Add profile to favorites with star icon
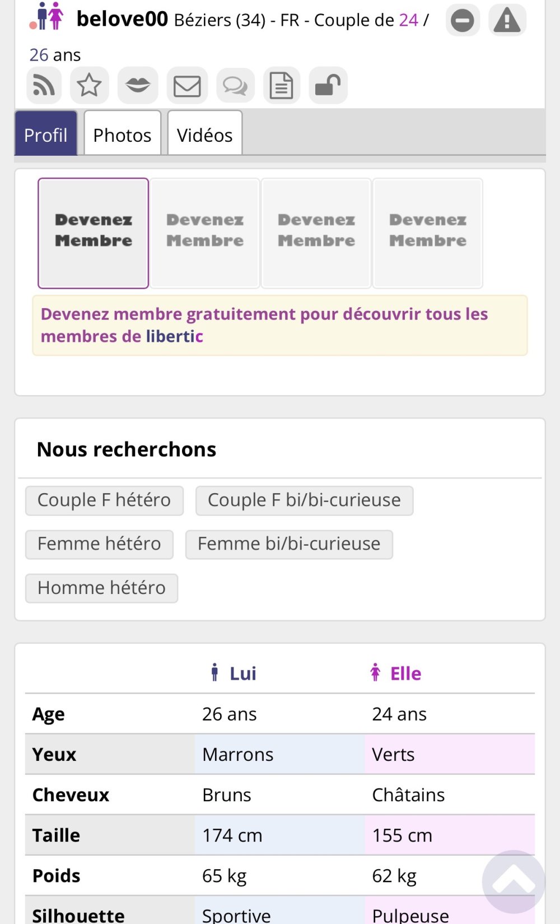Viewport: 560px width, 924px height. coord(89,86)
